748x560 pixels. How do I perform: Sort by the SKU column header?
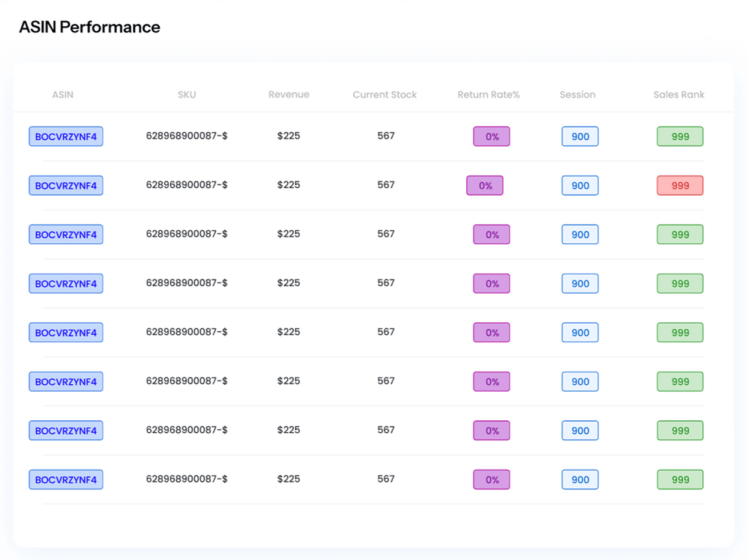pos(186,95)
